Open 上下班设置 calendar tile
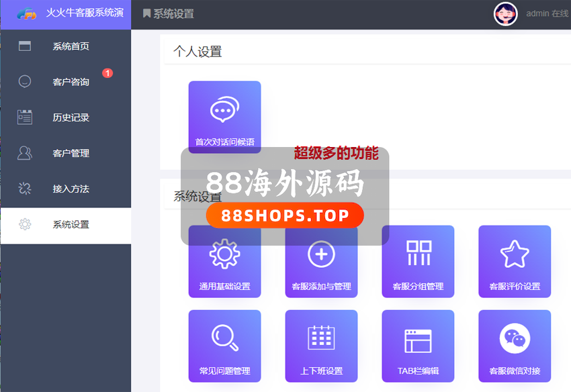This screenshot has height=392, width=571. (321, 346)
